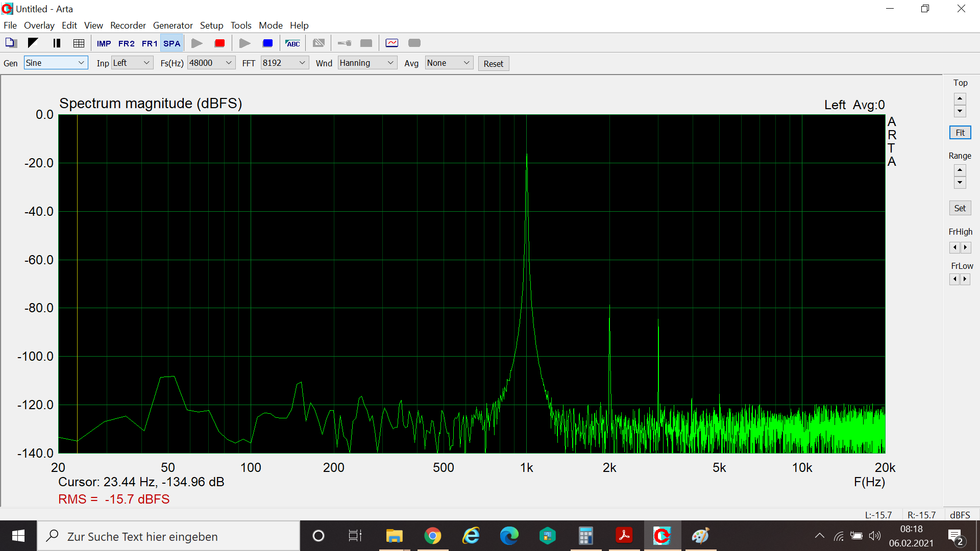Open Cortana circle icon in taskbar
This screenshot has height=551, width=980.
pos(318,536)
